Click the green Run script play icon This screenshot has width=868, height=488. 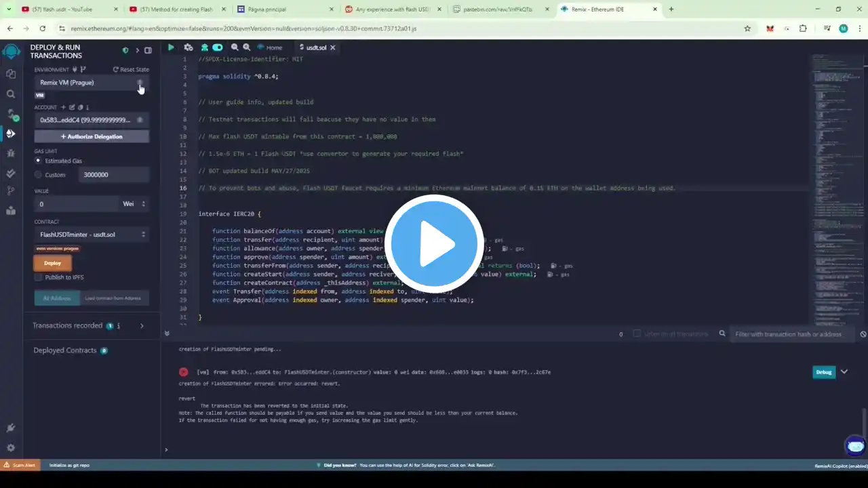(x=171, y=47)
